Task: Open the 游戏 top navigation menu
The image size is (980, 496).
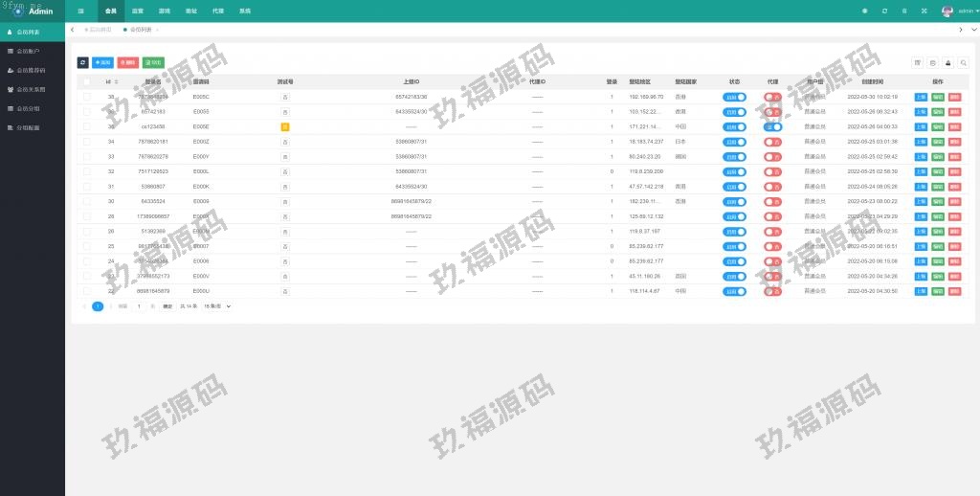Action: 165,11
